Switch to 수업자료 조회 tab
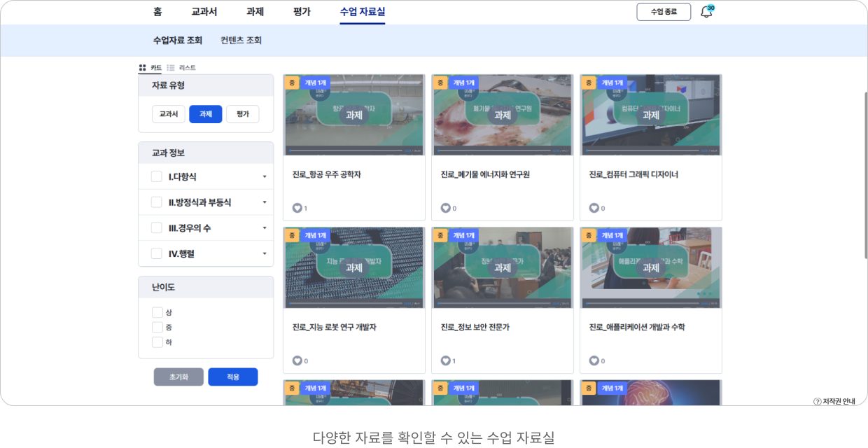 tap(178, 41)
